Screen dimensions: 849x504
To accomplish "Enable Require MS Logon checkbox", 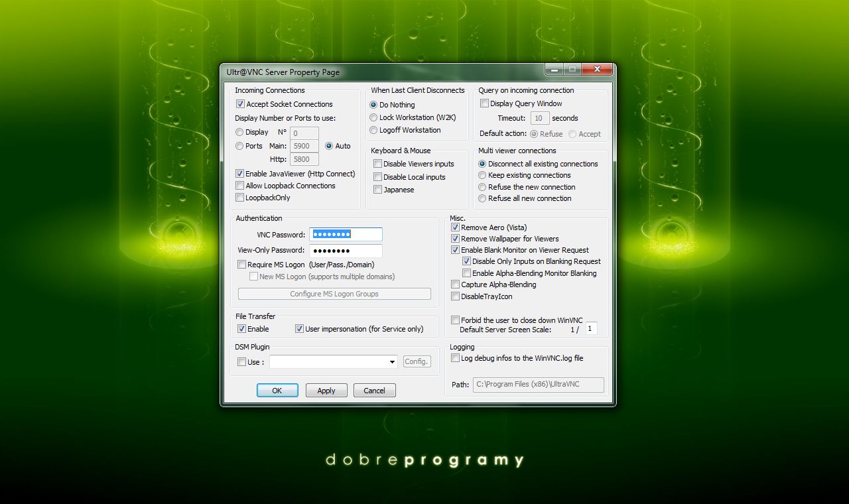I will (x=242, y=265).
